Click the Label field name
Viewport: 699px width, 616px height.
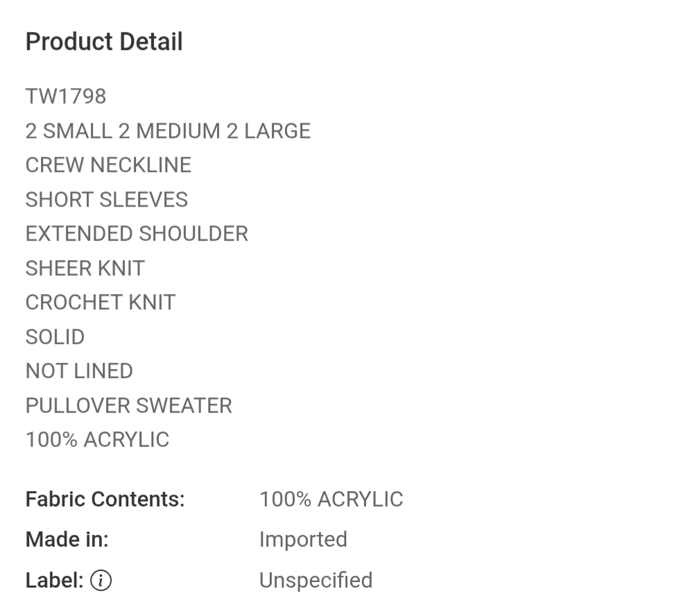[54, 581]
